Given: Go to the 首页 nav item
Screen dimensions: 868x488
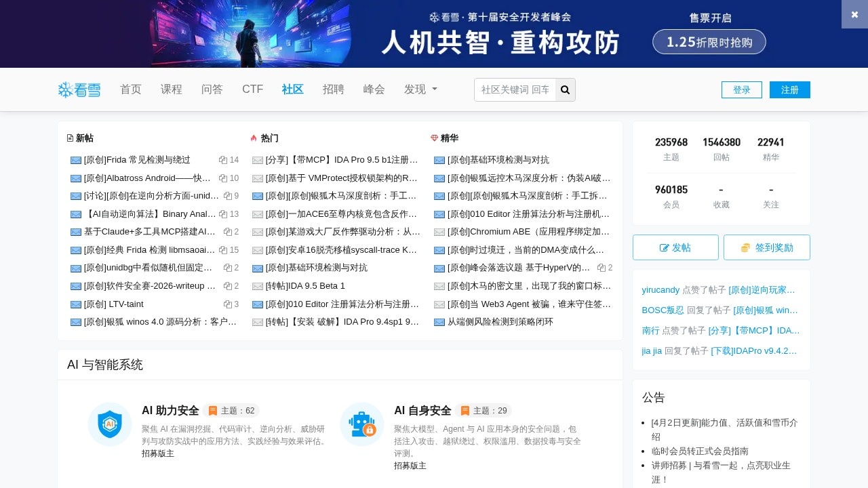Looking at the screenshot, I should tap(131, 89).
